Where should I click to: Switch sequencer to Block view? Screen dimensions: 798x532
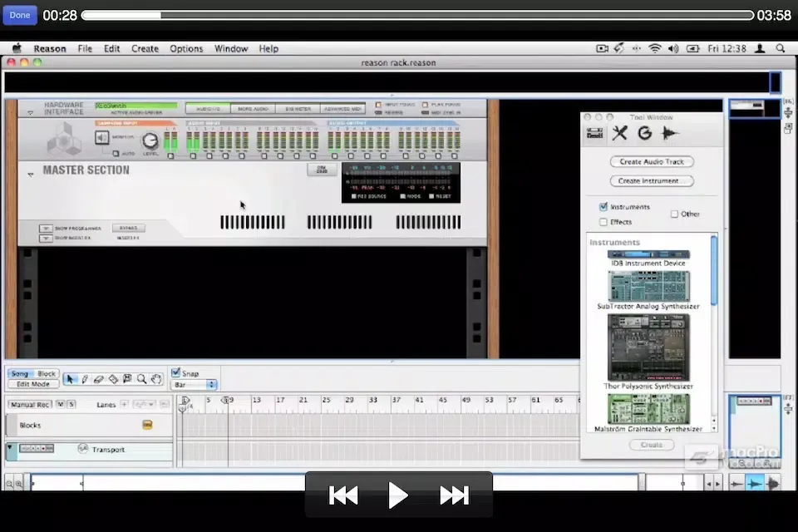(47, 374)
